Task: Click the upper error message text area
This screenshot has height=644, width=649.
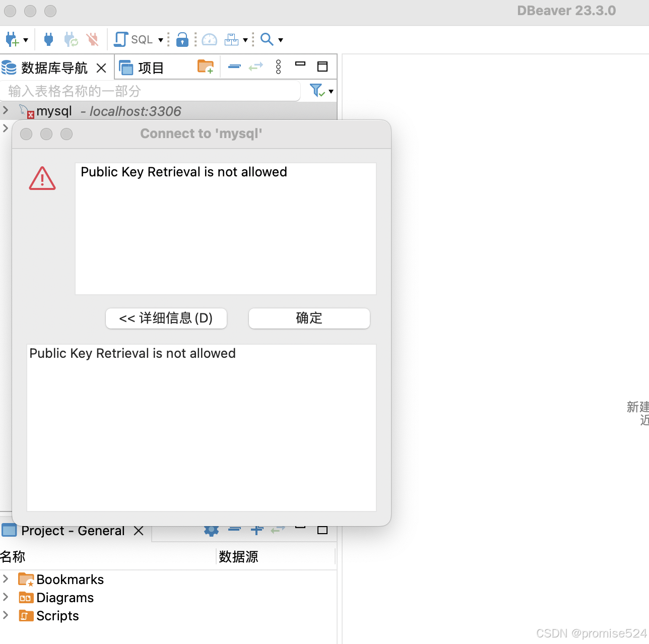Action: [x=226, y=229]
